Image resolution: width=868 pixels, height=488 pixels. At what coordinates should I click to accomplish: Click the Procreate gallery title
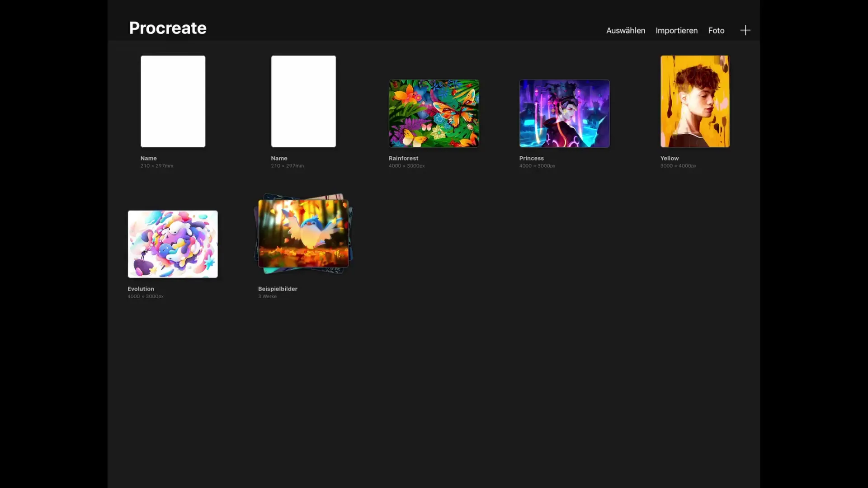pyautogui.click(x=168, y=28)
